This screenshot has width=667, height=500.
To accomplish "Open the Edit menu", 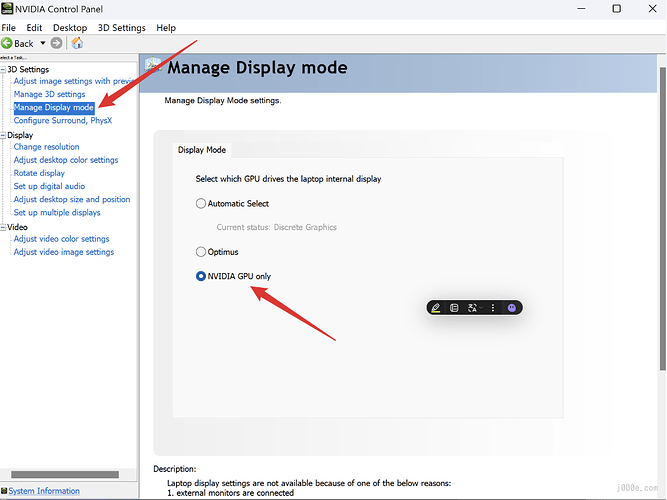I will pos(34,28).
